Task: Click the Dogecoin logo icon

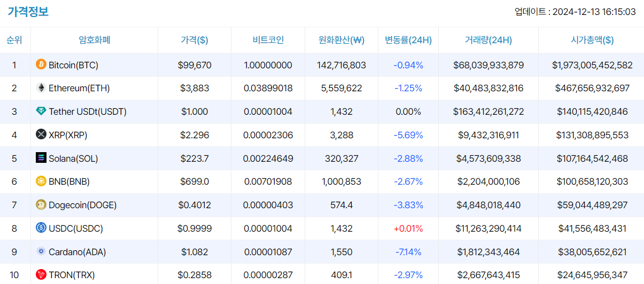Action: (41, 204)
